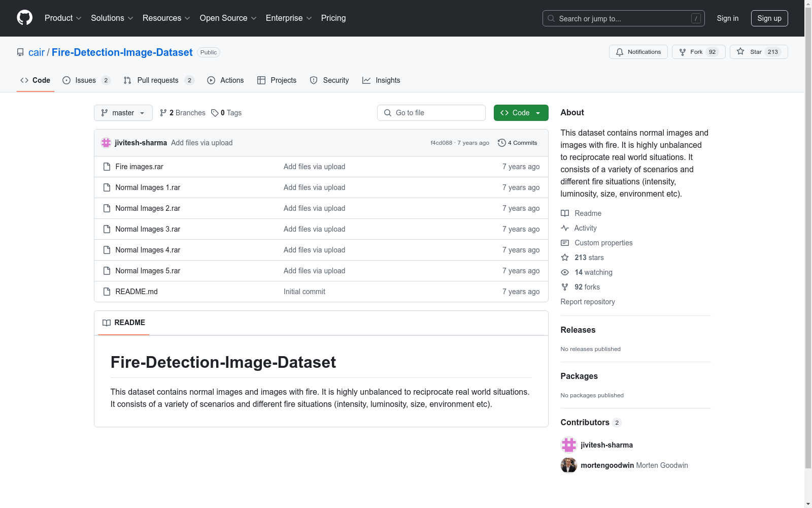Open the cair owner link
Image resolution: width=812 pixels, height=508 pixels.
pos(37,52)
